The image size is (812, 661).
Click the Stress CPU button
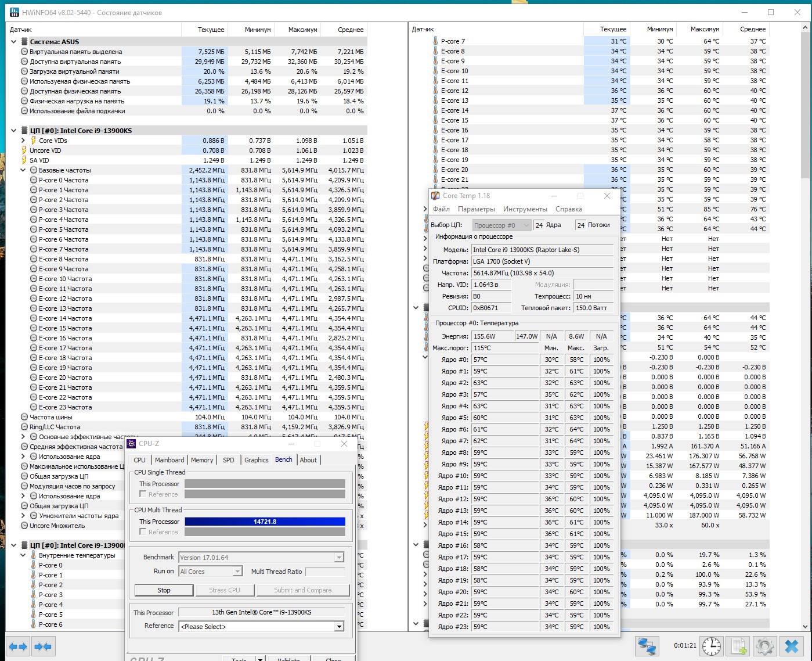[x=225, y=590]
